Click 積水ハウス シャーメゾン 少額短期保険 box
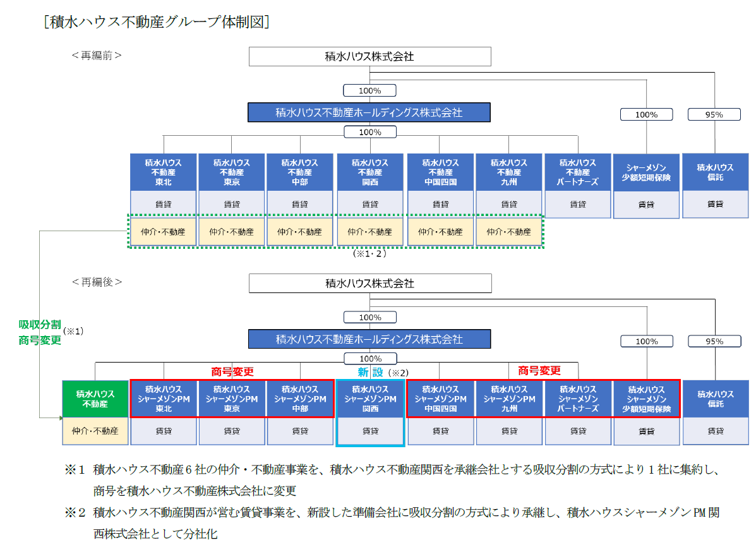The image size is (756, 547). [647, 399]
